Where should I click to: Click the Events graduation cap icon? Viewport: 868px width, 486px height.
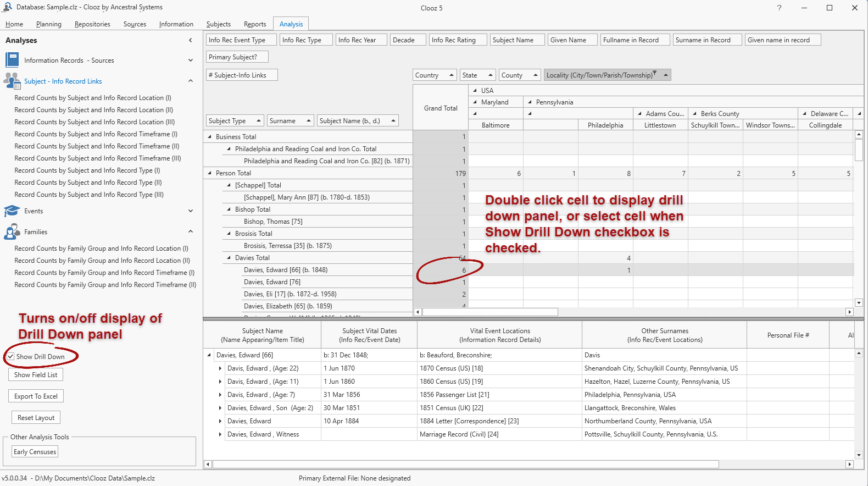(12, 211)
